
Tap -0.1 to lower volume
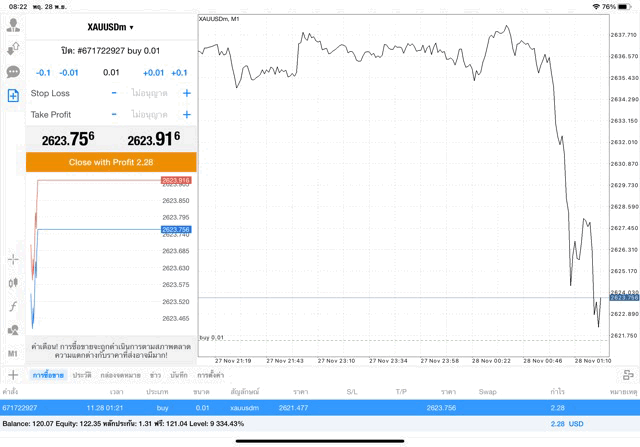[43, 73]
